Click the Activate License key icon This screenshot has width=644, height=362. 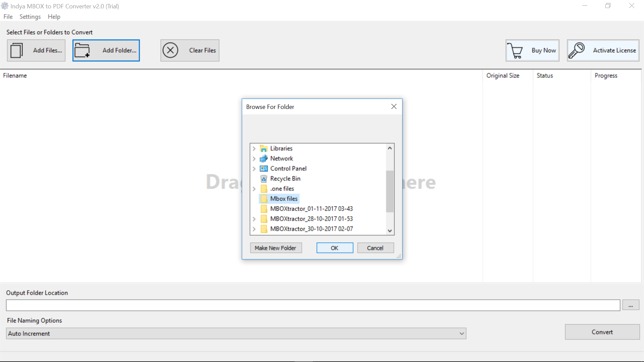click(x=577, y=50)
